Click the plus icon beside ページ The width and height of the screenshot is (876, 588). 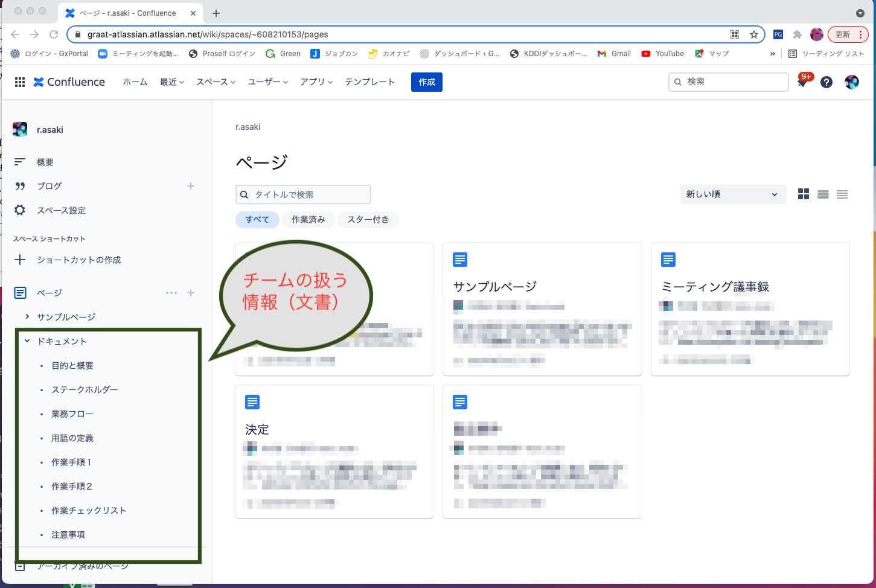coord(191,293)
